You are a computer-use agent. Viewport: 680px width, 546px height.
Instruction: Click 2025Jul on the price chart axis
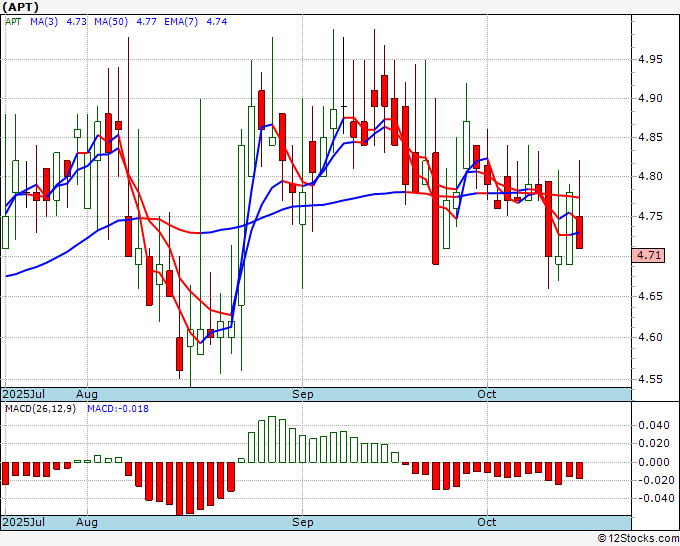point(24,394)
